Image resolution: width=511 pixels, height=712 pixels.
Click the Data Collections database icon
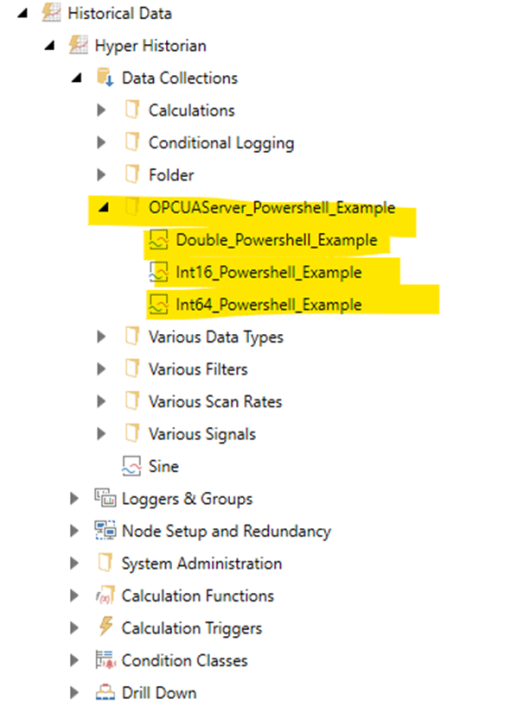point(105,78)
